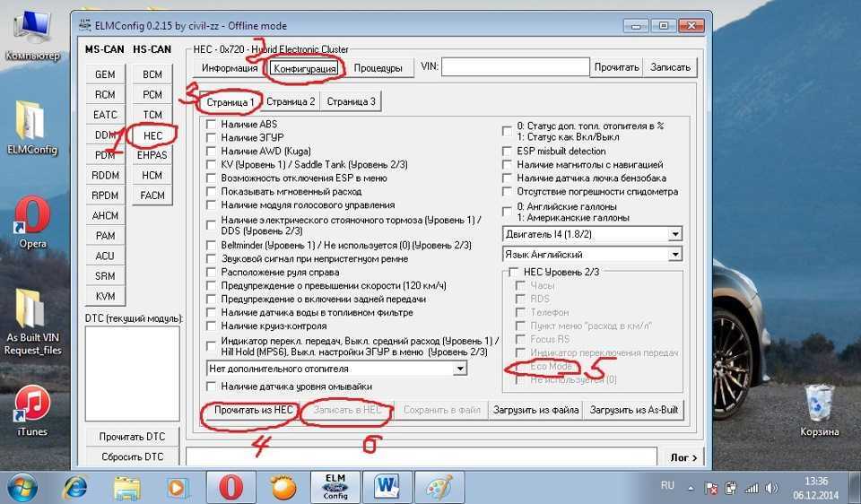Click the VIN Записать button
861x504 pixels.
(670, 67)
